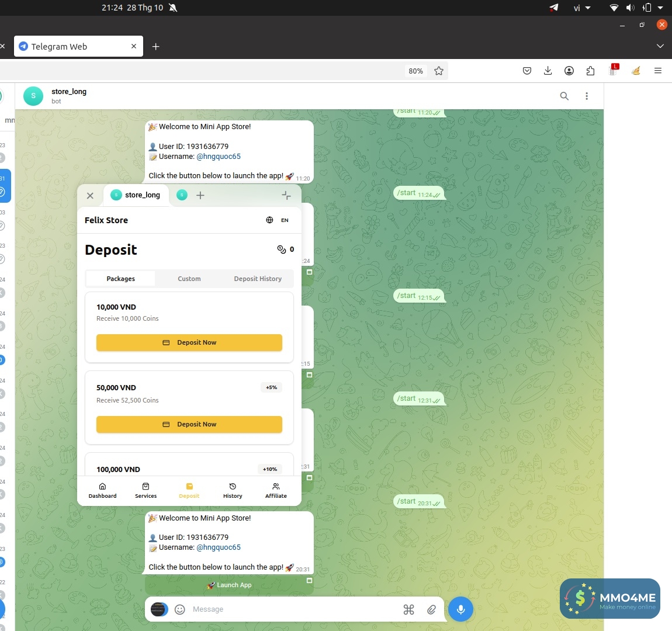Toggle the EN language switch
Viewport: 672px width, 631px height.
point(285,220)
